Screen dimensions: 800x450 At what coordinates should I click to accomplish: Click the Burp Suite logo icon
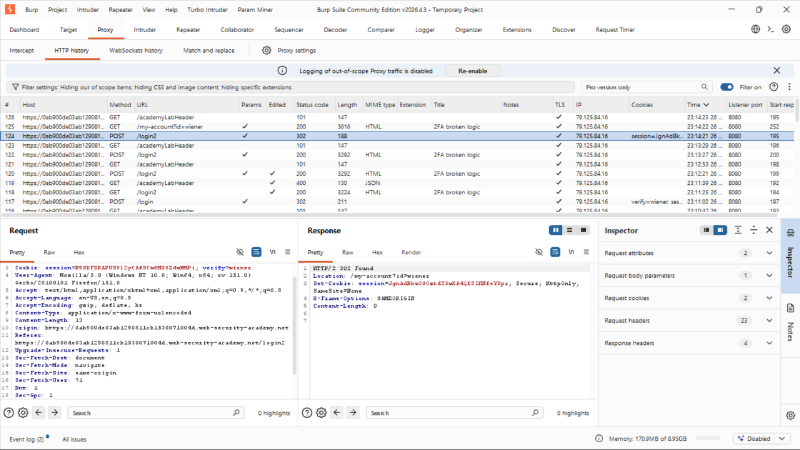pos(10,9)
